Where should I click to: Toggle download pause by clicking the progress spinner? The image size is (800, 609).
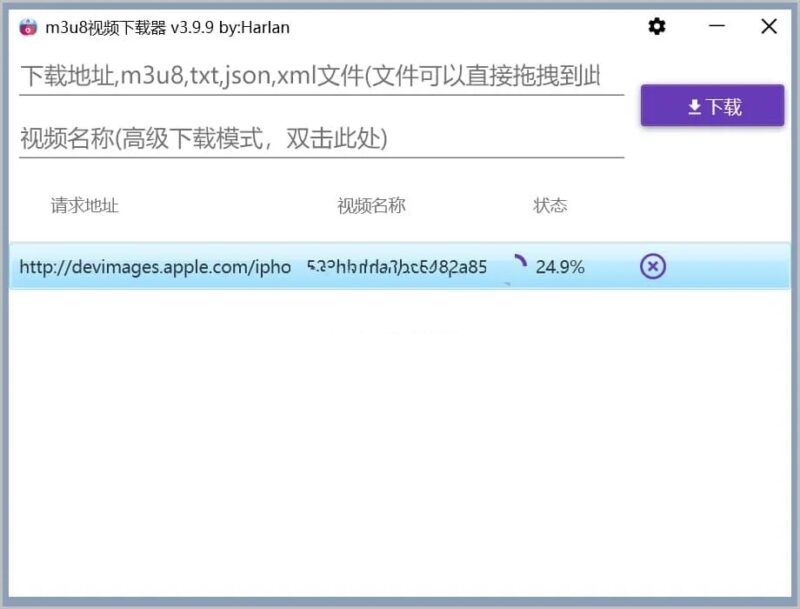521,263
